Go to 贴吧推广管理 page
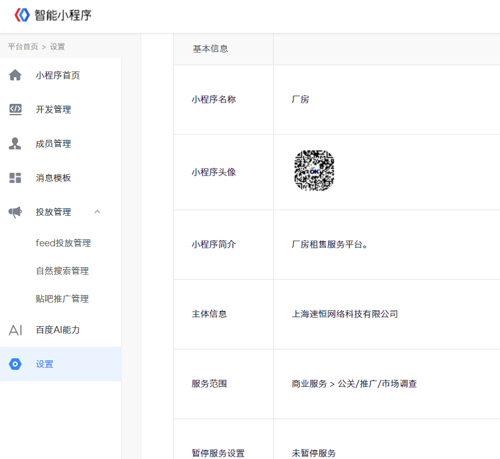The height and width of the screenshot is (459, 500). [62, 299]
